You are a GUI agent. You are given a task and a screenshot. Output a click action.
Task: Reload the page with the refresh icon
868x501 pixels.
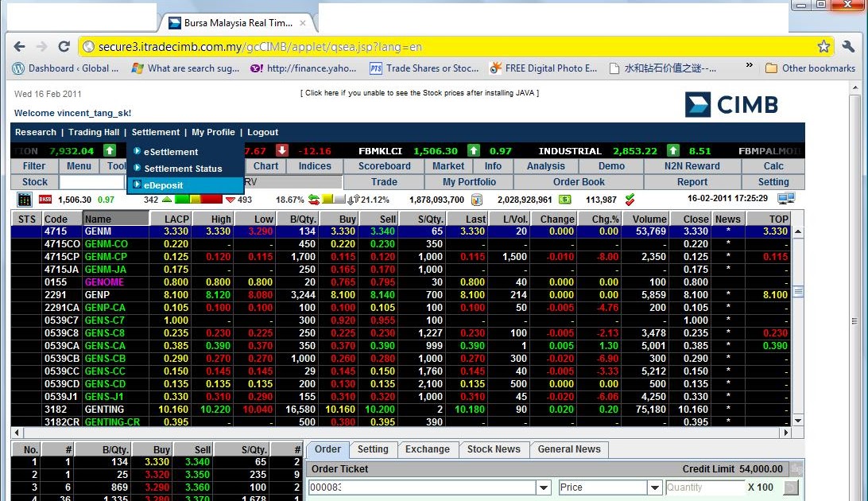tap(64, 46)
